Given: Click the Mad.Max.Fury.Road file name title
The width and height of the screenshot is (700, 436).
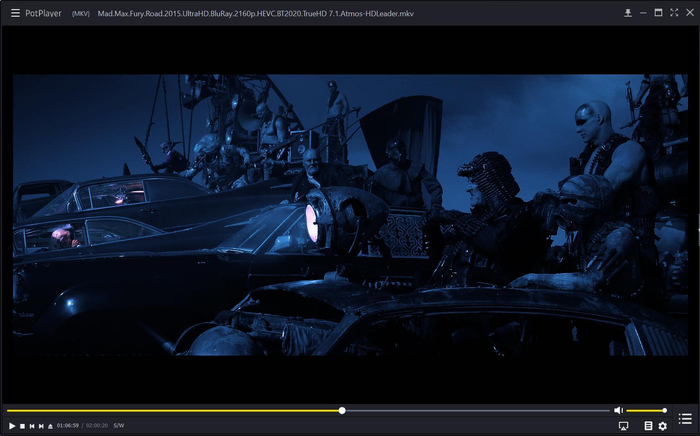Looking at the screenshot, I should (x=255, y=14).
